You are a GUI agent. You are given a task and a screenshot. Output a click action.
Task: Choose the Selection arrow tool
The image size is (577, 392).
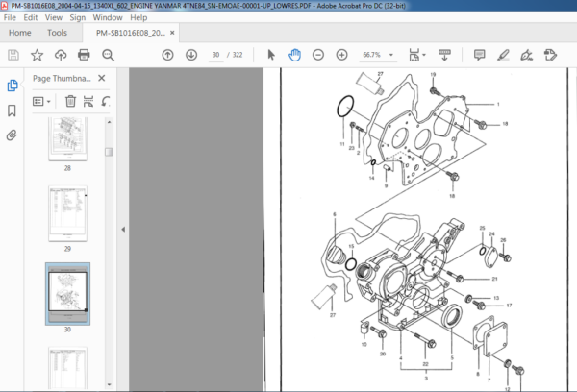click(x=271, y=55)
